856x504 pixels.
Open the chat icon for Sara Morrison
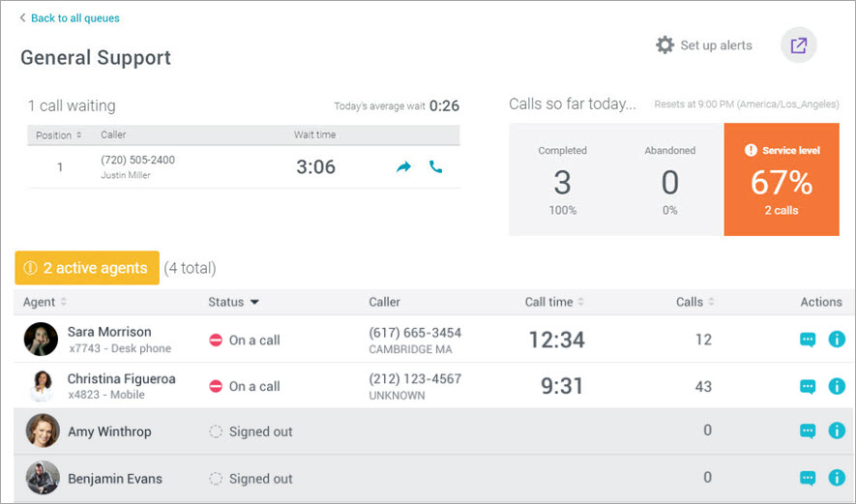pyautogui.click(x=808, y=340)
